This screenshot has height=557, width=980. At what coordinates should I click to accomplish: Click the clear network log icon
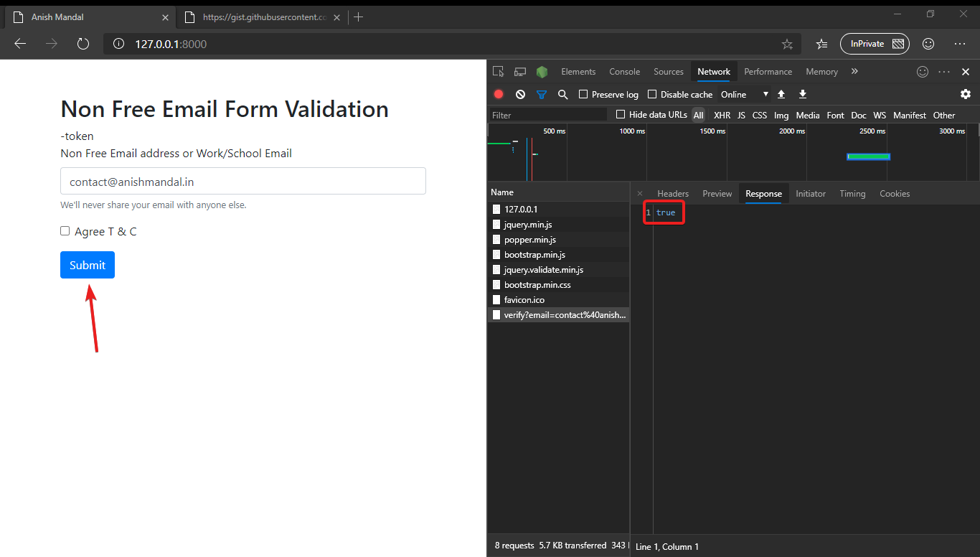pyautogui.click(x=520, y=94)
